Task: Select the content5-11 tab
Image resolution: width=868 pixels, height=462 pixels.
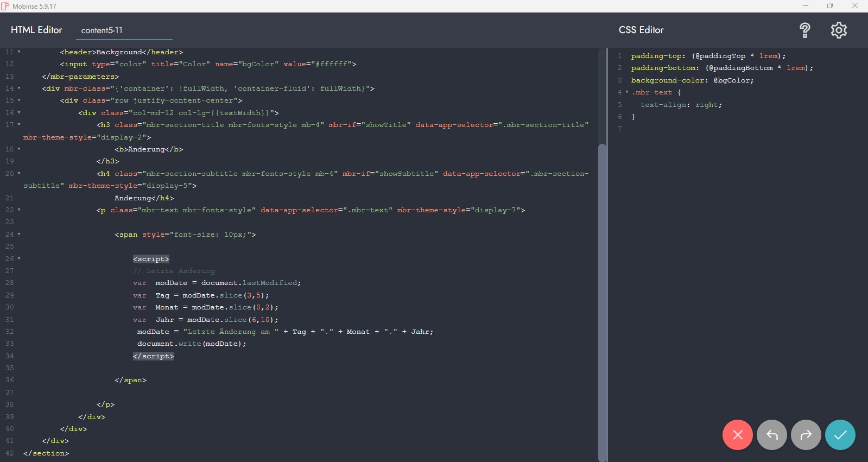Action: click(x=102, y=30)
